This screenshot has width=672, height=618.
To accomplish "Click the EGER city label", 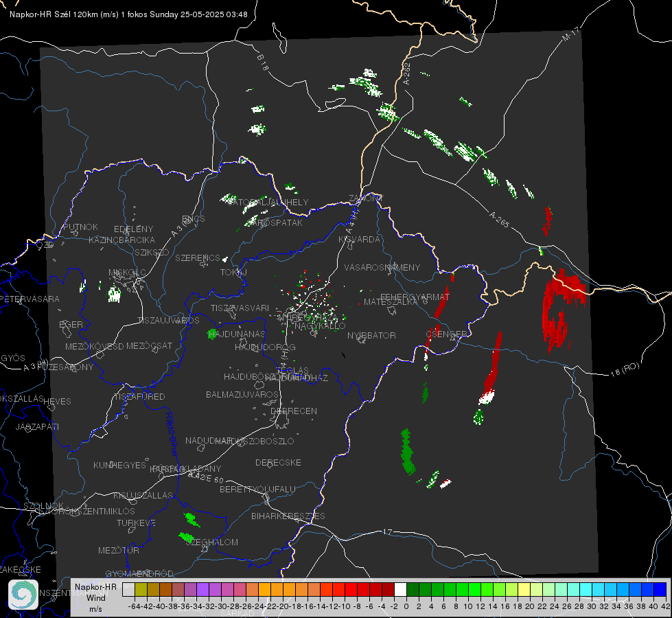I will (71, 324).
